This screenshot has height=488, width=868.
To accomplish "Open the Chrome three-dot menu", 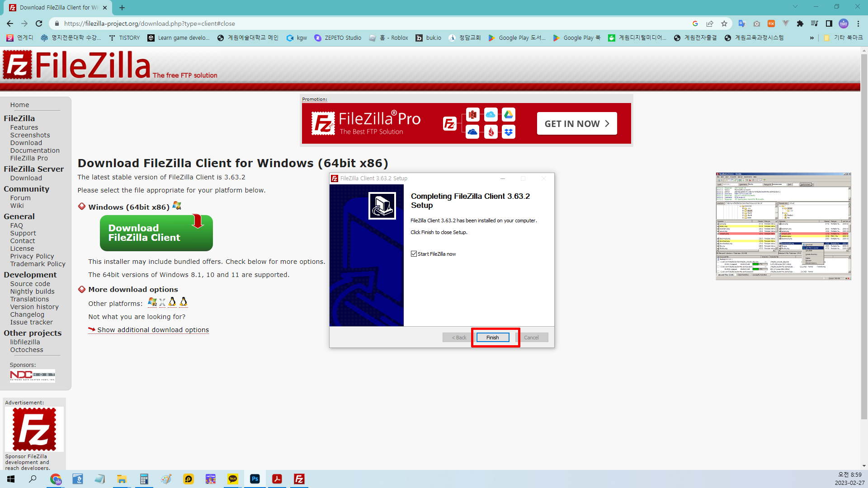I will click(x=858, y=23).
